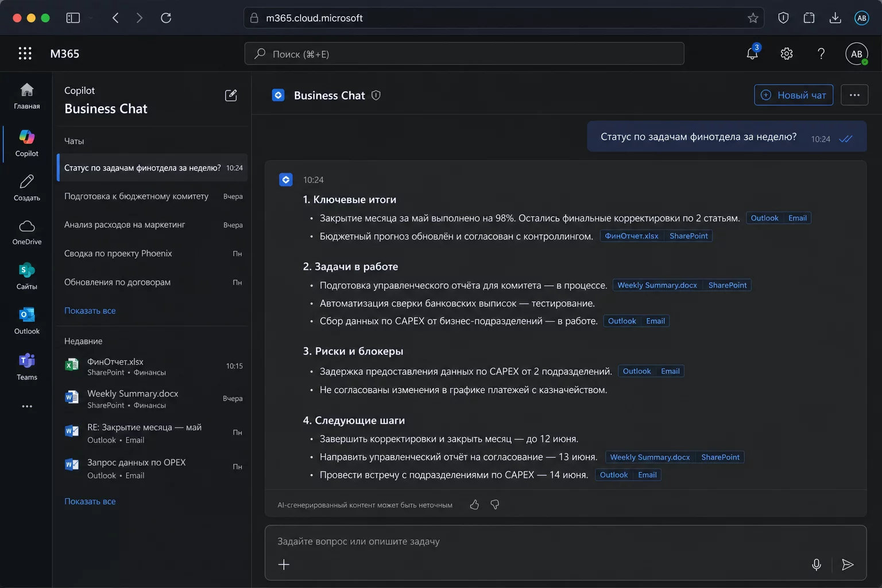The width and height of the screenshot is (882, 588).
Task: Open Сайты SharePoint in left rail
Action: (x=27, y=276)
